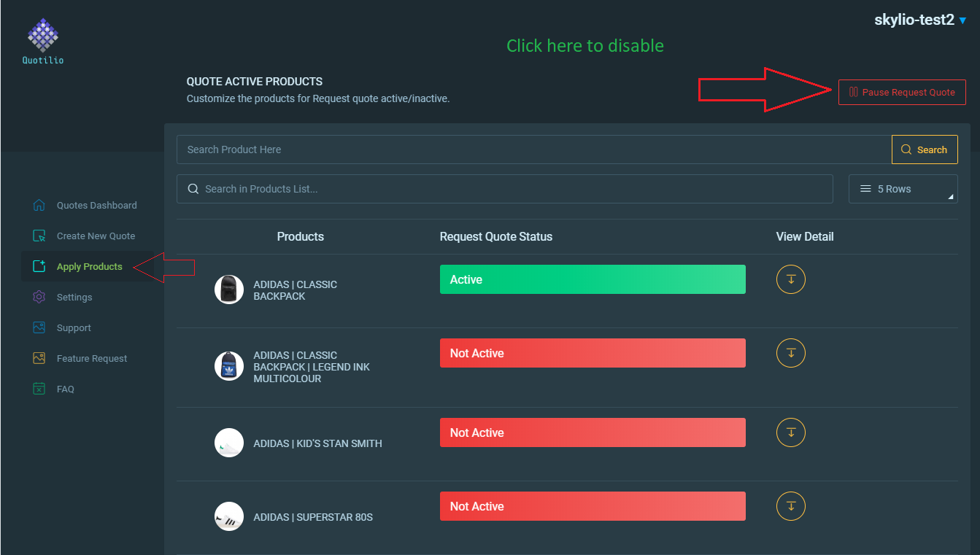
Task: Click the Create New Quote icon
Action: (x=39, y=236)
